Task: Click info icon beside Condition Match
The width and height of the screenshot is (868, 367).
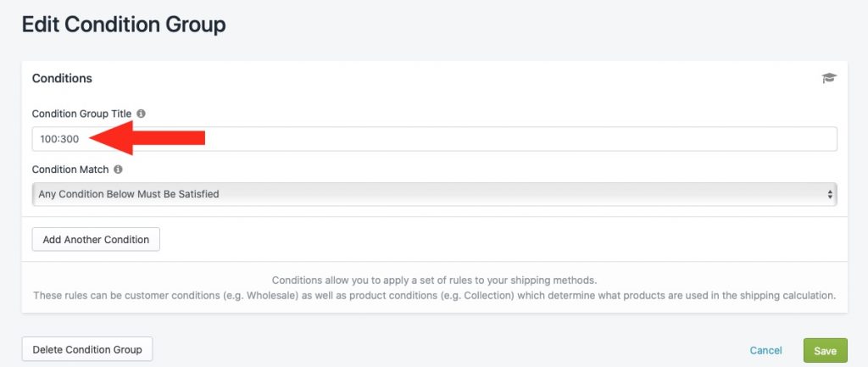Action: 118,170
